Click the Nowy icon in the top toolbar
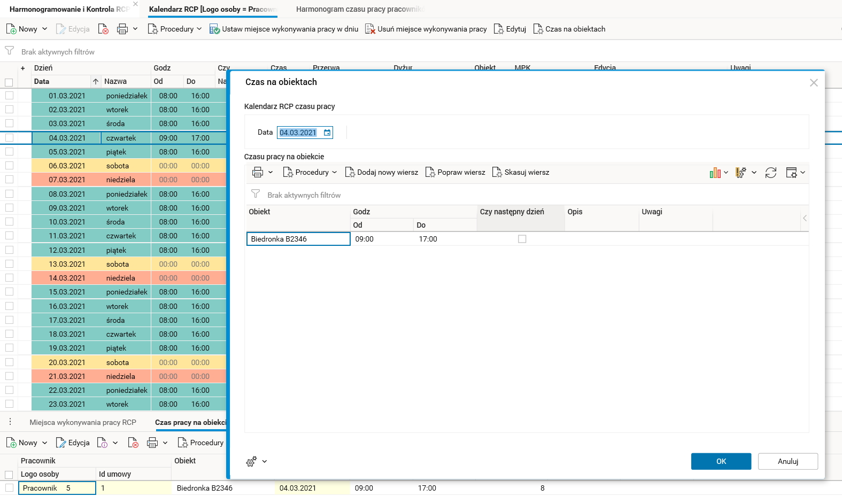The height and width of the screenshot is (504, 842). [11, 29]
